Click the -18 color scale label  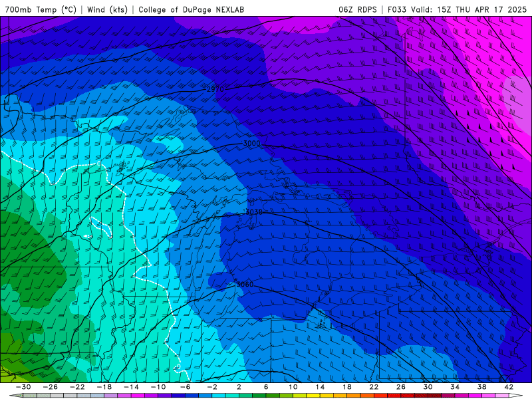tap(104, 387)
